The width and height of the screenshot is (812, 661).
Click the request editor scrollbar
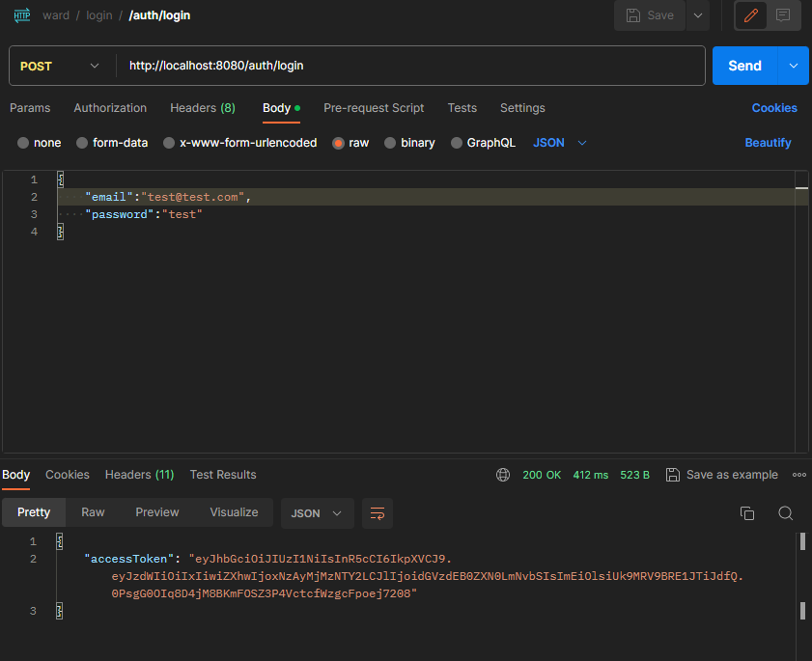801,312
